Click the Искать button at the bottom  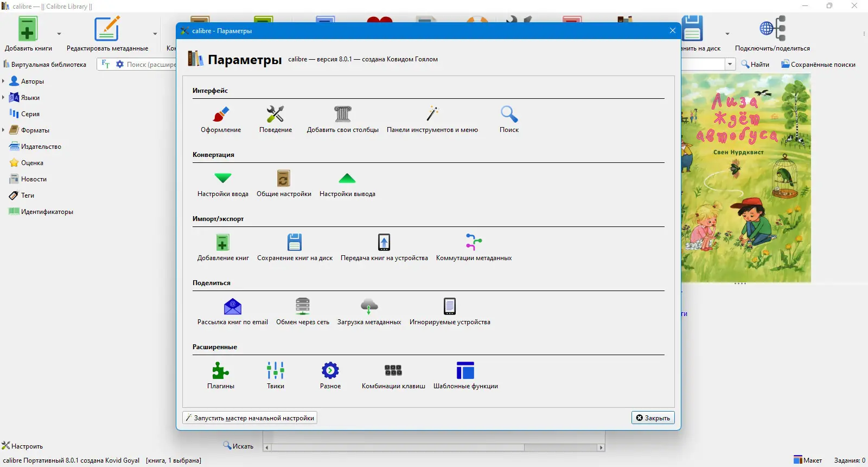[238, 446]
